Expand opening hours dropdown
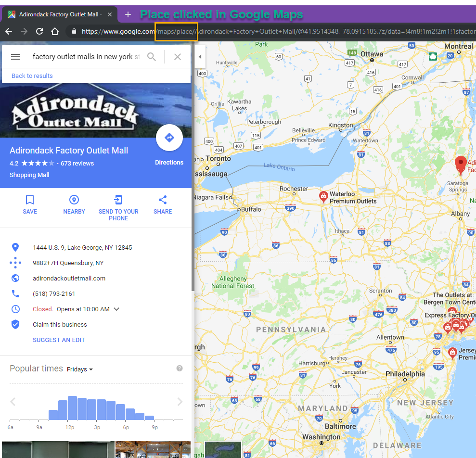Viewport: 476px width, 458px height. (x=116, y=309)
